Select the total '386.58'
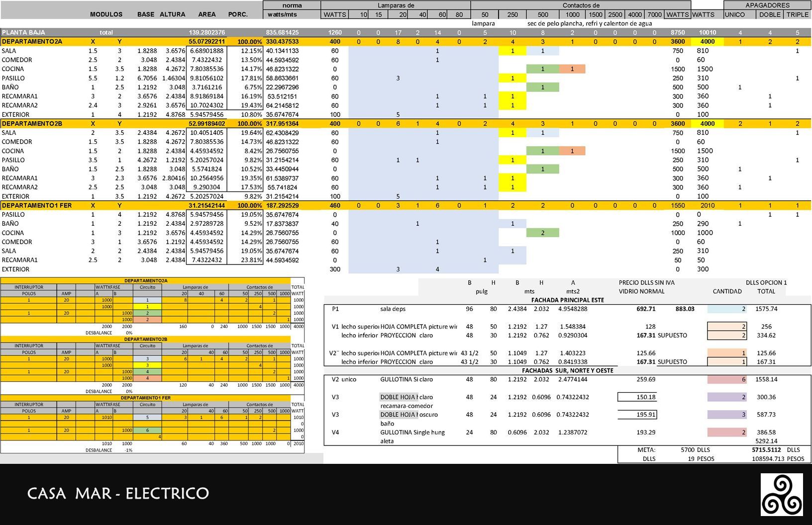 766,432
